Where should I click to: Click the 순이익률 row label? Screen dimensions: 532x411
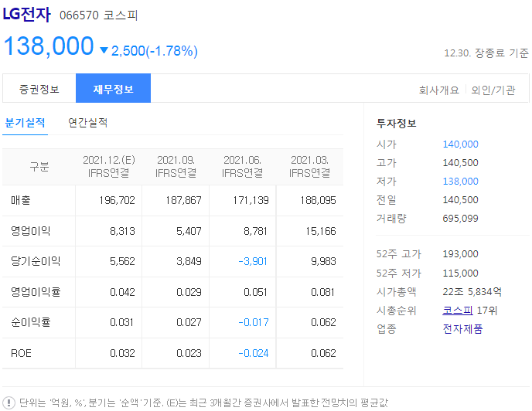click(30, 322)
